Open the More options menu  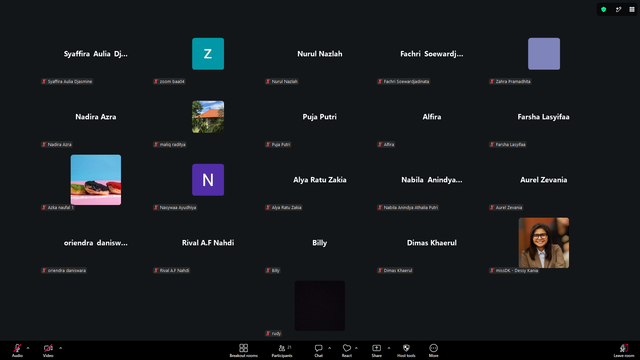(x=433, y=350)
